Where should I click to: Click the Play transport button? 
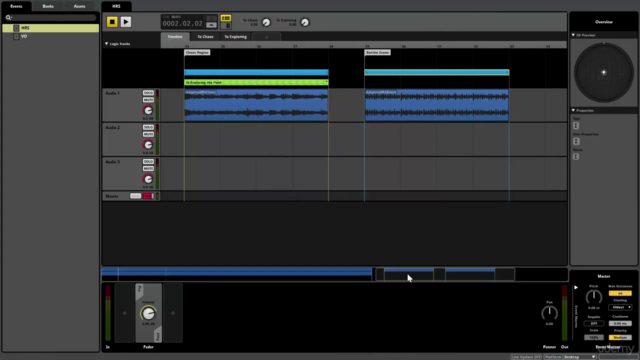point(126,22)
